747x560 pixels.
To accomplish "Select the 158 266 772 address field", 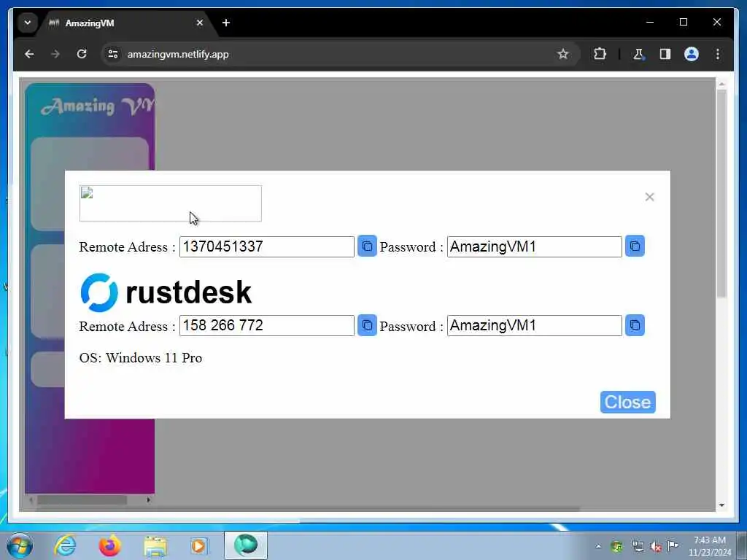I will (267, 325).
